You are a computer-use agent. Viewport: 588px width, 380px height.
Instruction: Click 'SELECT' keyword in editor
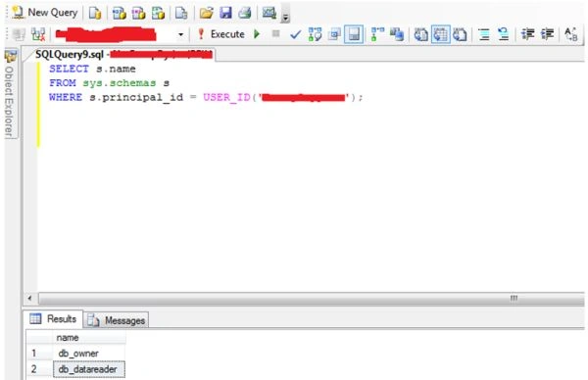click(69, 69)
